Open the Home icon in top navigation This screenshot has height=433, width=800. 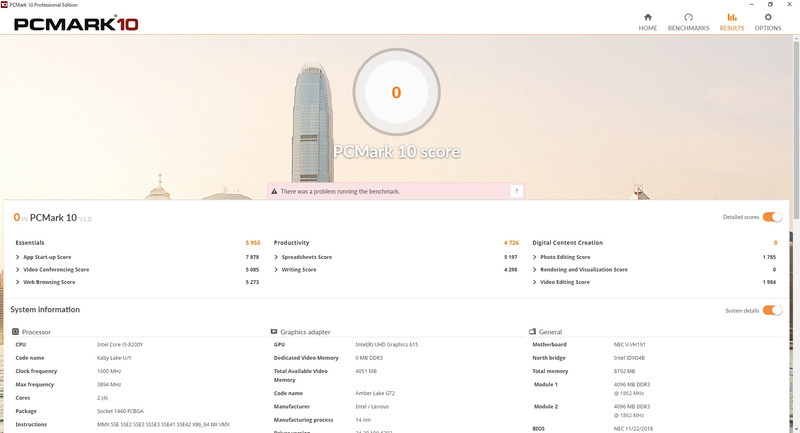(x=647, y=17)
